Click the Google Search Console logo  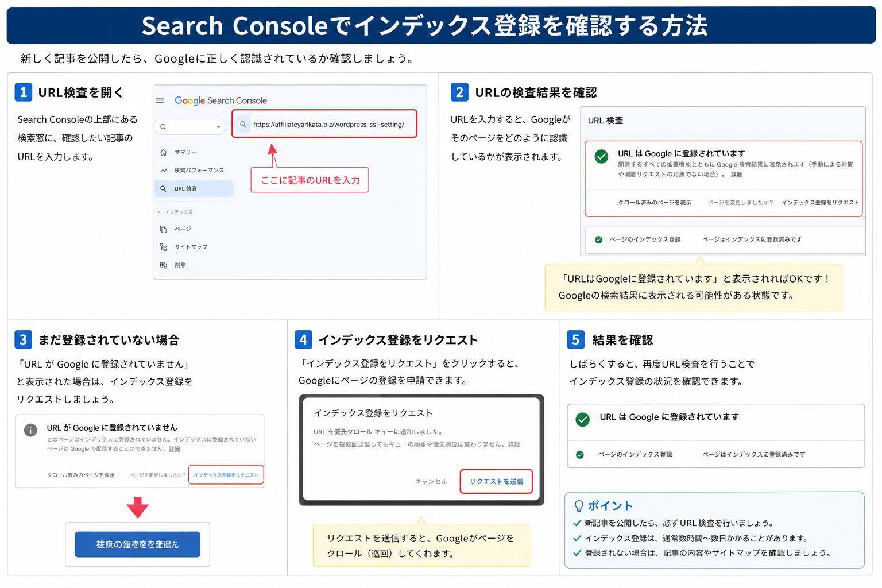tap(221, 100)
